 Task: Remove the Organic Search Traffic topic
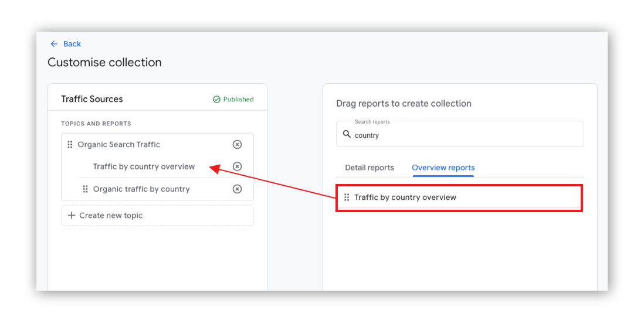coord(237,144)
